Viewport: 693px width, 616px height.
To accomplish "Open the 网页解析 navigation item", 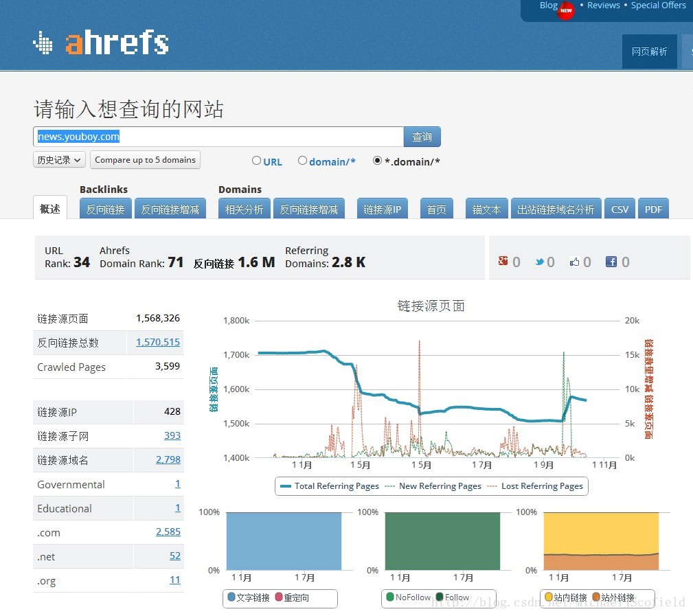I will click(x=649, y=52).
